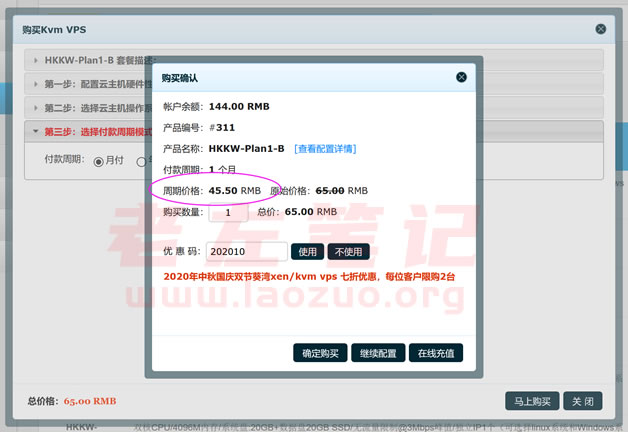The image size is (628, 432).
Task: Click the arrow icon beside HKKW-Plan1-B 套餐描述
Action: pyautogui.click(x=36, y=61)
